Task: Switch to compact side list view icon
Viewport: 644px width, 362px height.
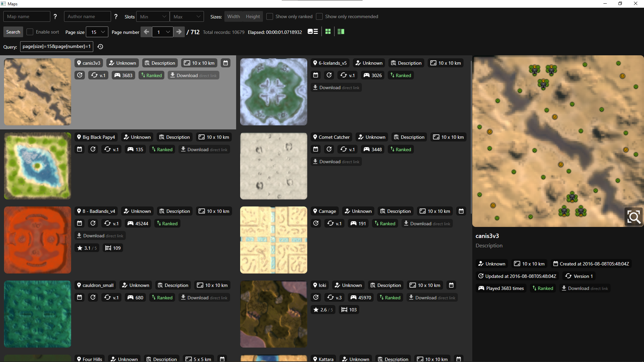Action: [x=341, y=32]
